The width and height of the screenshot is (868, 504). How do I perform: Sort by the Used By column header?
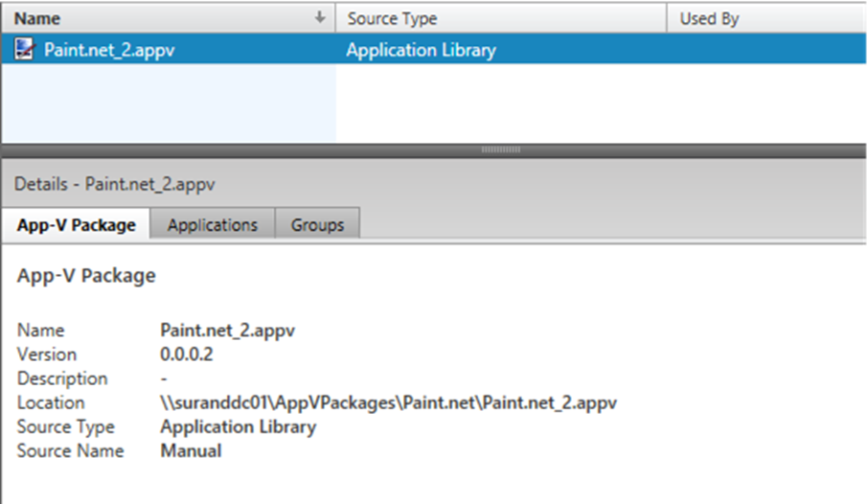pyautogui.click(x=766, y=18)
